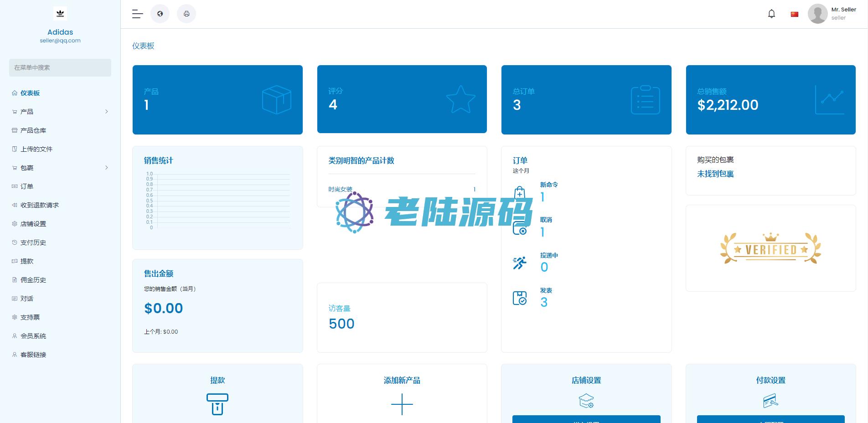The height and width of the screenshot is (423, 868).
Task: Toggle the hamburger sidebar menu icon
Action: 137,14
